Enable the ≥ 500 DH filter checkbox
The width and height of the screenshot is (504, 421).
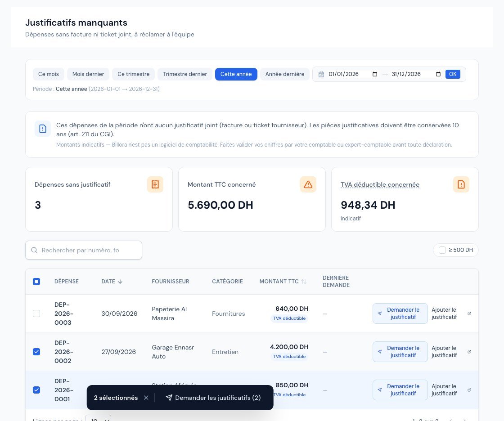click(x=442, y=250)
